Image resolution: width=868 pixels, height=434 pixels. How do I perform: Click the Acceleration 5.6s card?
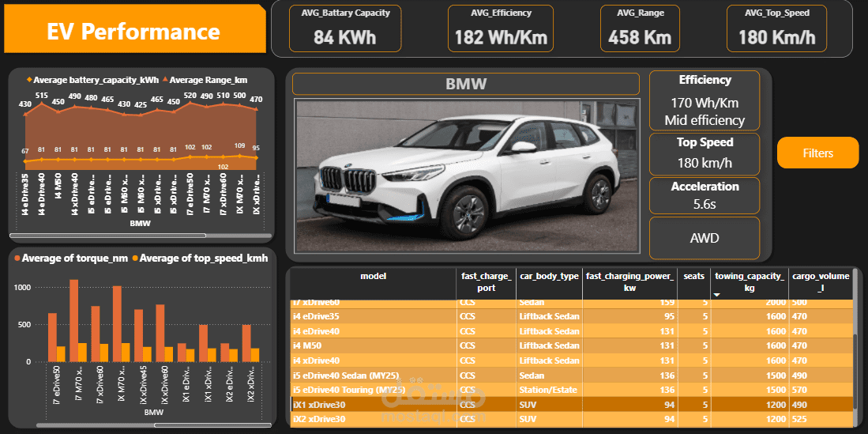coord(705,195)
